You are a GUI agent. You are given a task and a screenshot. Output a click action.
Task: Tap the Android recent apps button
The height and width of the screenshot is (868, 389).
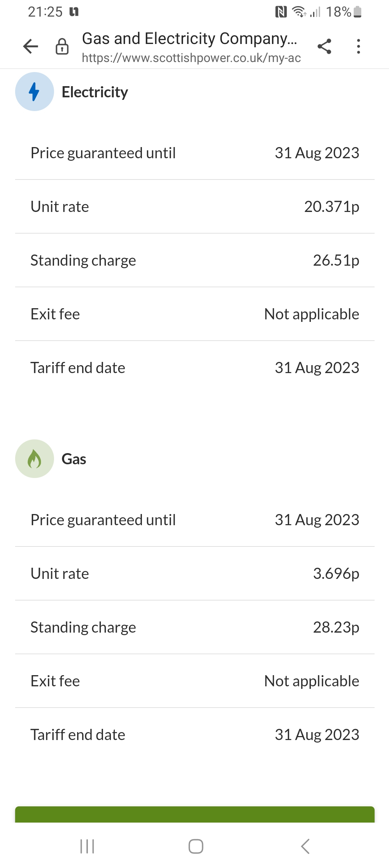click(87, 846)
